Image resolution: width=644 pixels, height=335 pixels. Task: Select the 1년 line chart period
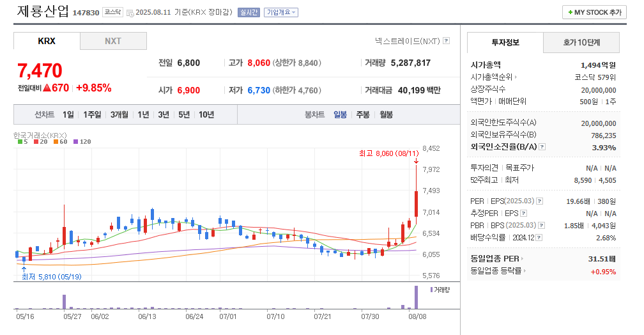coord(143,114)
